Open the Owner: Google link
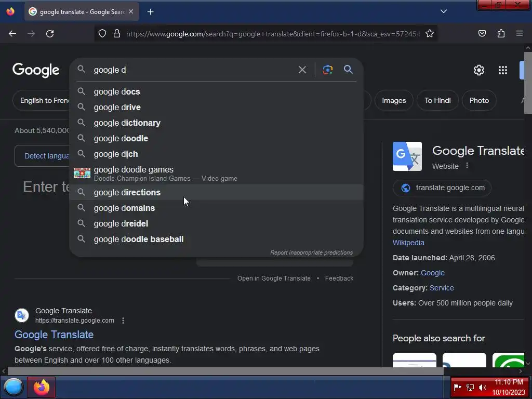The height and width of the screenshot is (399, 532). click(x=433, y=273)
